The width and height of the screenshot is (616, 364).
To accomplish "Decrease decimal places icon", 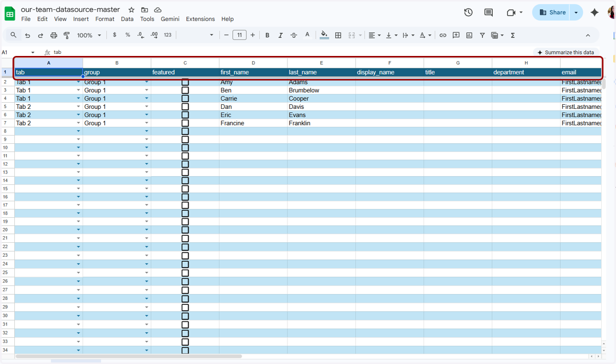I will [141, 35].
